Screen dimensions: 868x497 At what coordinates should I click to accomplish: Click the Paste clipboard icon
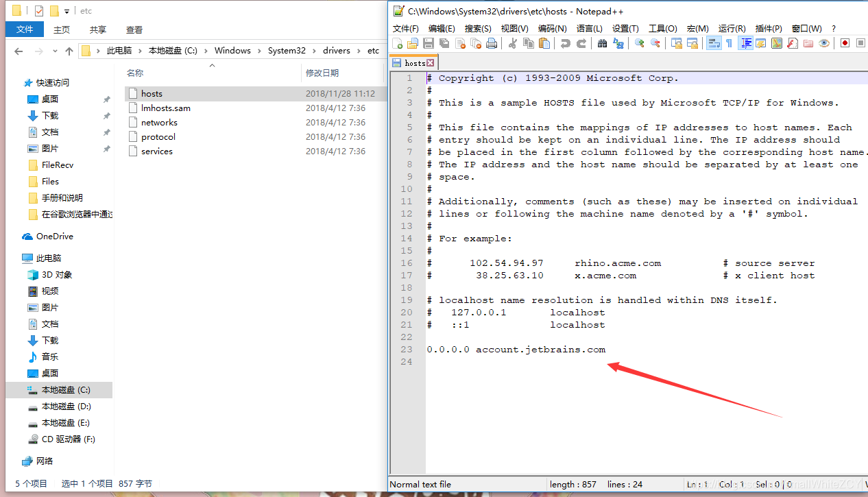pos(544,43)
